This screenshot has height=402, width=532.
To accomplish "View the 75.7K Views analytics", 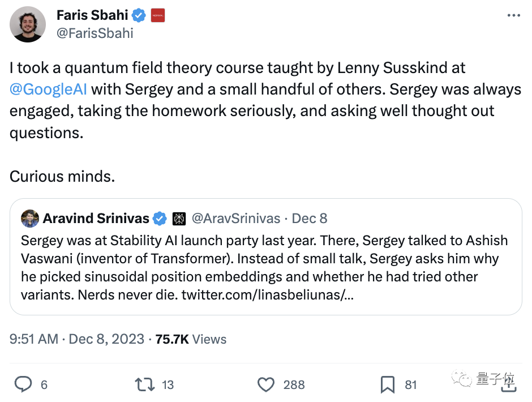I will click(191, 339).
